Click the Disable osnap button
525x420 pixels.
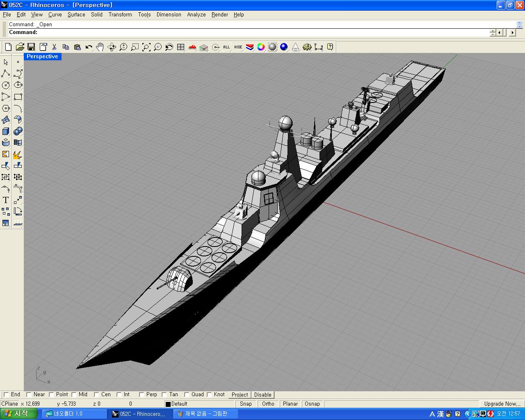pyautogui.click(x=262, y=395)
